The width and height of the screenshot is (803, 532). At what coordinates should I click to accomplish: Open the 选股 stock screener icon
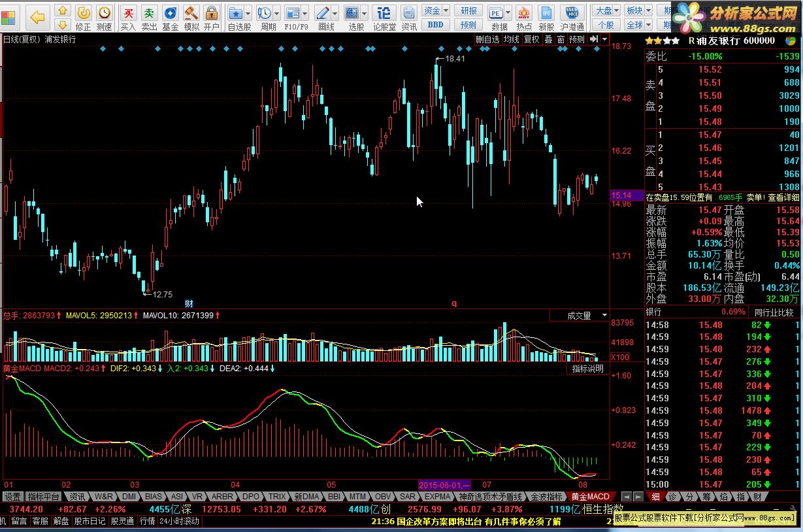click(352, 13)
